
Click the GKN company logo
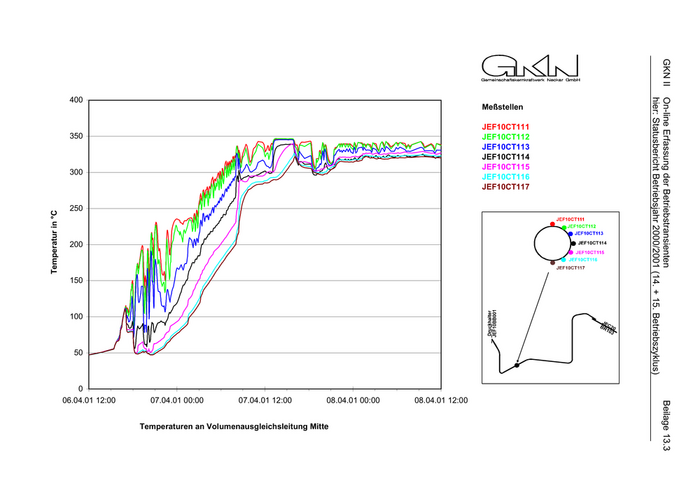coord(530,68)
